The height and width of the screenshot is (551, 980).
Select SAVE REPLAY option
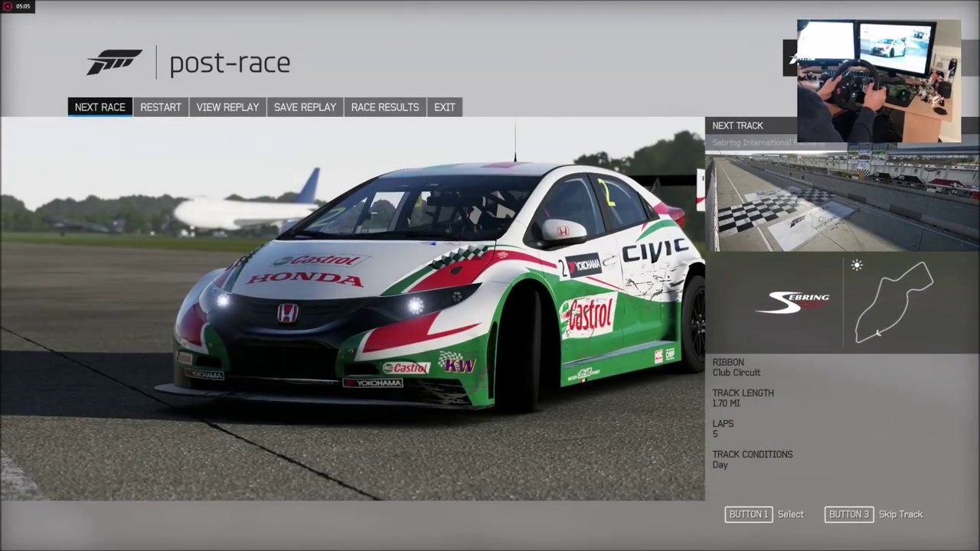click(305, 107)
